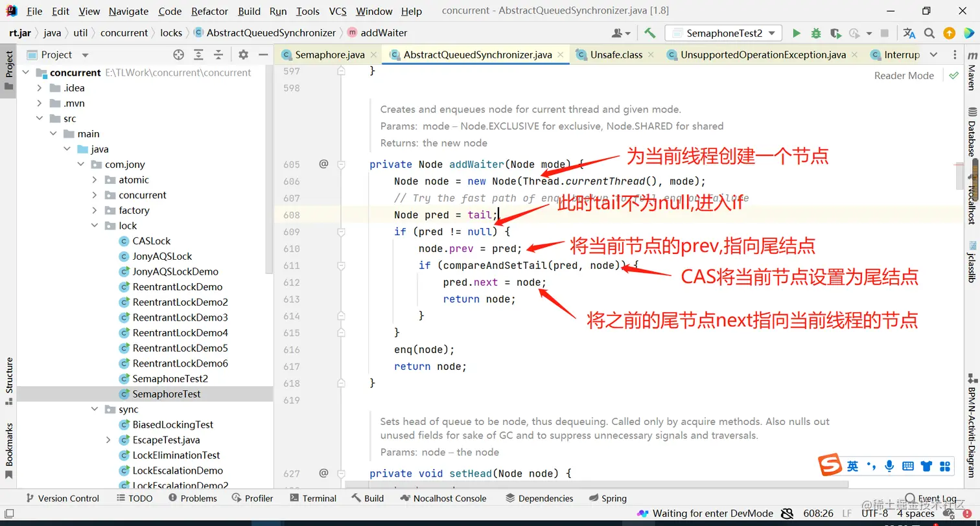Click the 608:26 line-column indicator
The image size is (980, 526).
(x=819, y=514)
